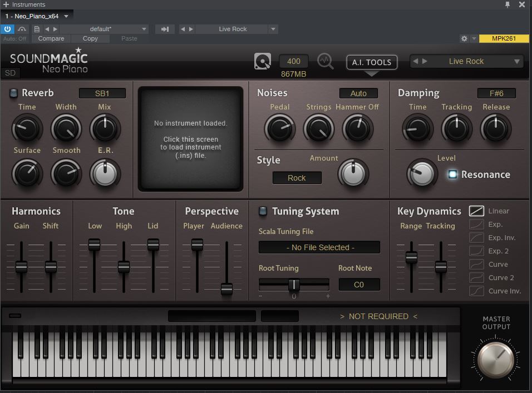The image size is (532, 393).
Task: Open the 1 - Neo_Piano_x64 instrument dropdown
Action: (x=37, y=16)
